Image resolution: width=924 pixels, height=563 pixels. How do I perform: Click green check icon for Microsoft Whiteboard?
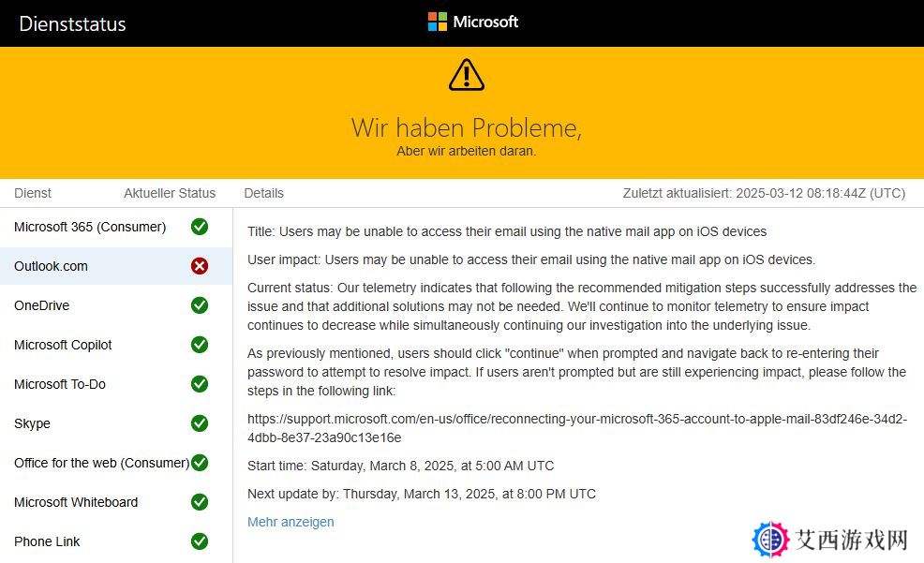(x=200, y=502)
